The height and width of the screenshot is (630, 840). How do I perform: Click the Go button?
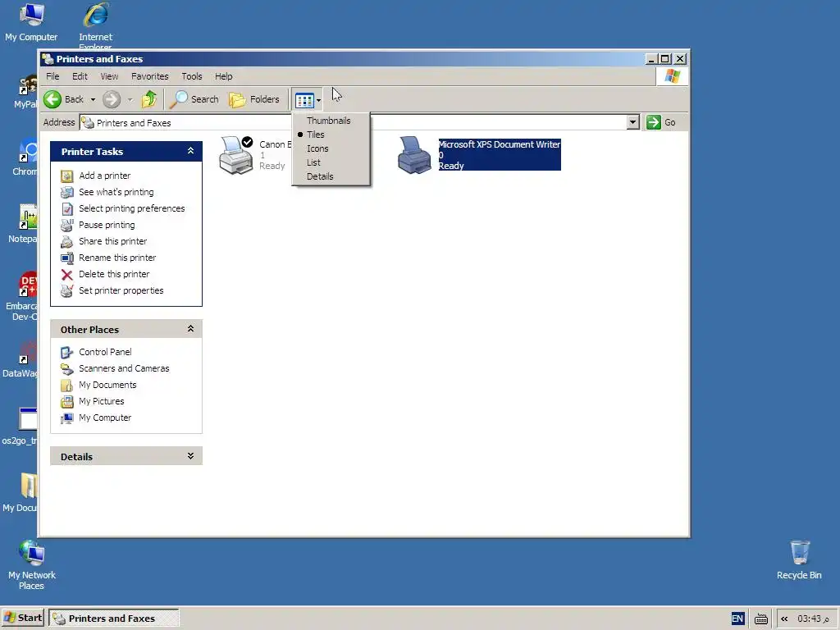coord(661,122)
